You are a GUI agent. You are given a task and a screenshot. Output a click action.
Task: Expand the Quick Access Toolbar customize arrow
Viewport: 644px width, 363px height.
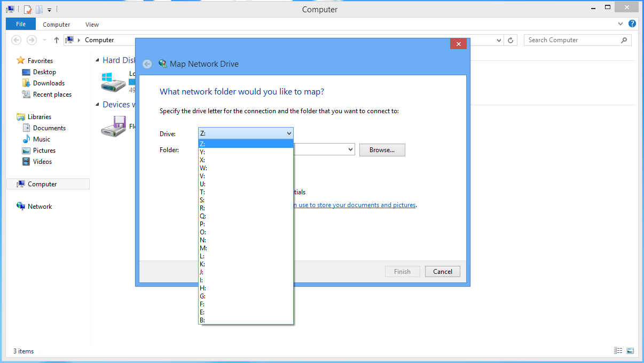50,9
